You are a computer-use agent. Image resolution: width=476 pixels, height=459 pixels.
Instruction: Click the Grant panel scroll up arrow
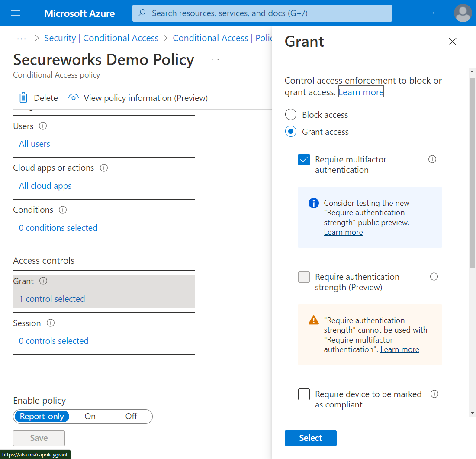tap(472, 72)
